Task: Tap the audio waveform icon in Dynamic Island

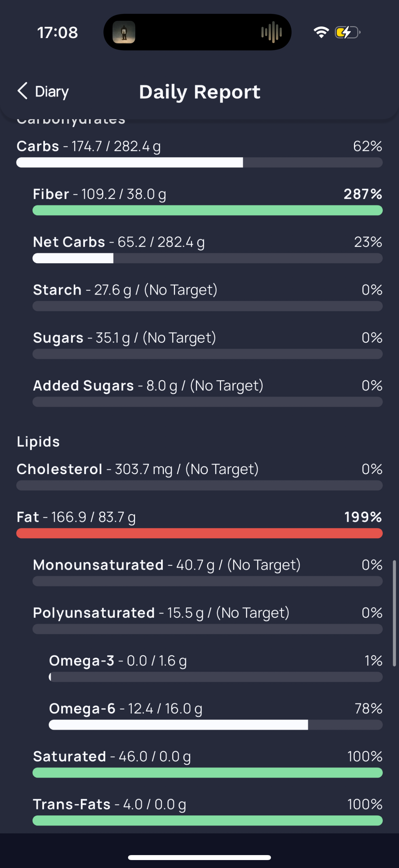Action: [x=271, y=32]
